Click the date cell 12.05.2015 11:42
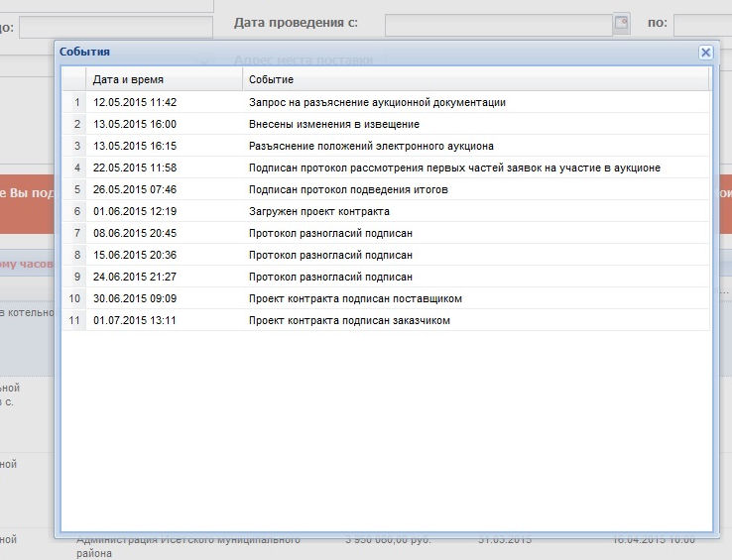 (135, 102)
